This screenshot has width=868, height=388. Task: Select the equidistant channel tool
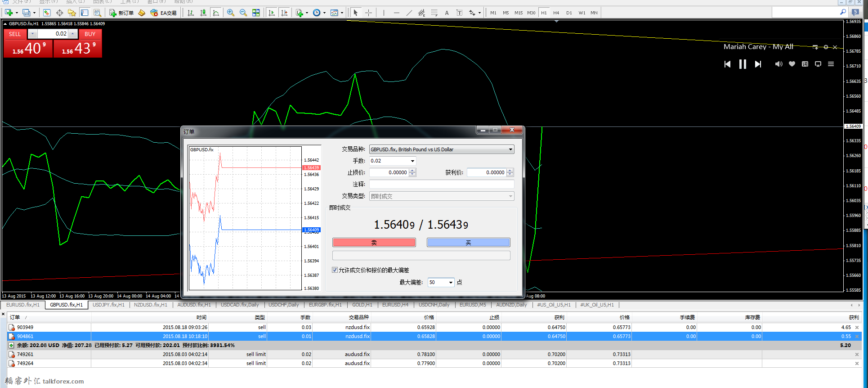coord(421,13)
